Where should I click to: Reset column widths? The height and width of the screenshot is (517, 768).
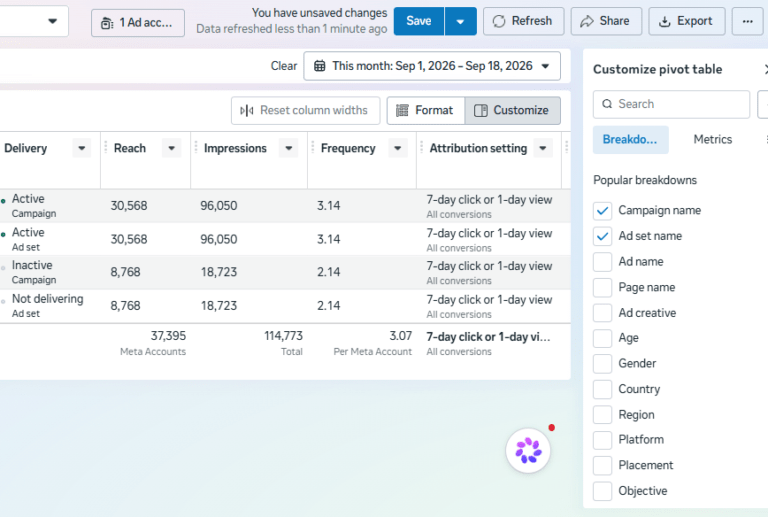306,111
